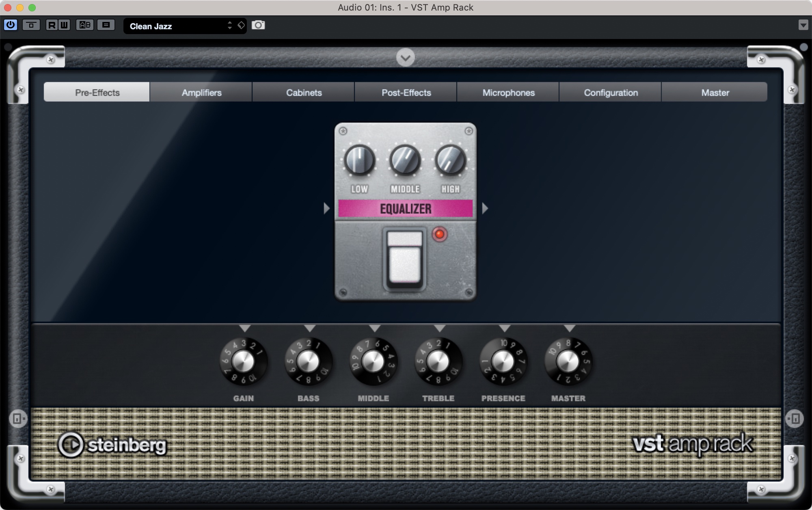Click the Bypass effect button

(31, 25)
